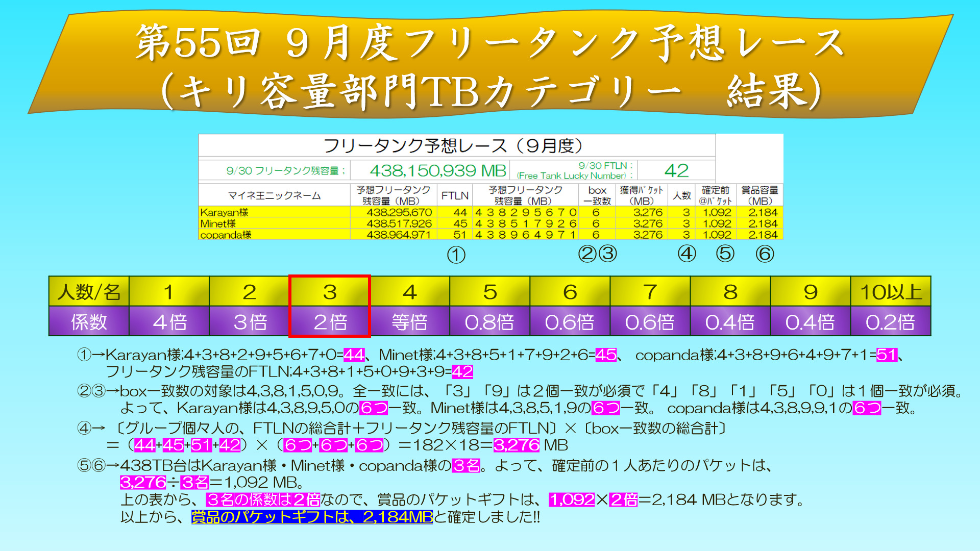The image size is (980, 551).
Task: Click the red-boxed 3 people column header
Action: (330, 292)
